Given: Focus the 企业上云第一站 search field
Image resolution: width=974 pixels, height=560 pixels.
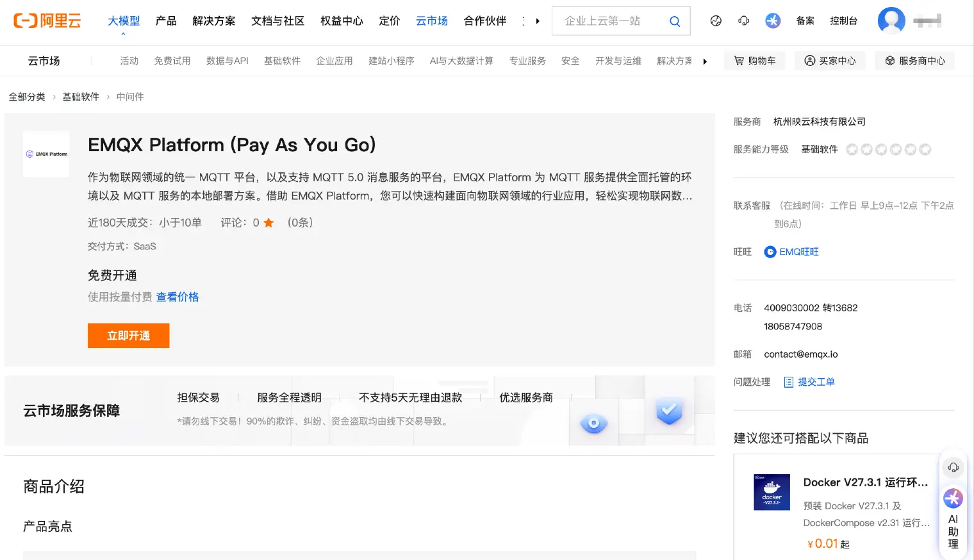Looking at the screenshot, I should point(609,21).
